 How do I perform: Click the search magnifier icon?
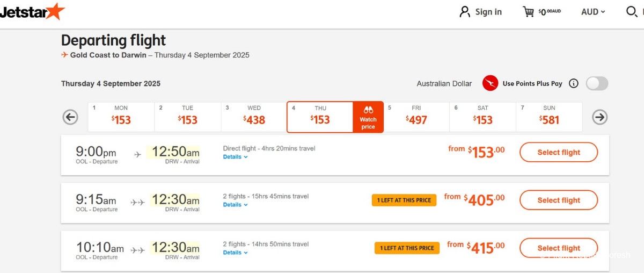pos(632,12)
